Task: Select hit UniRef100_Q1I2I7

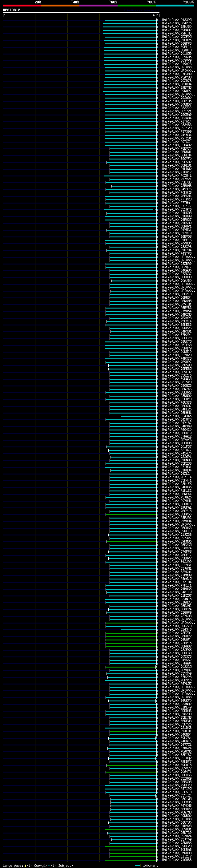Action: (x=177, y=857)
